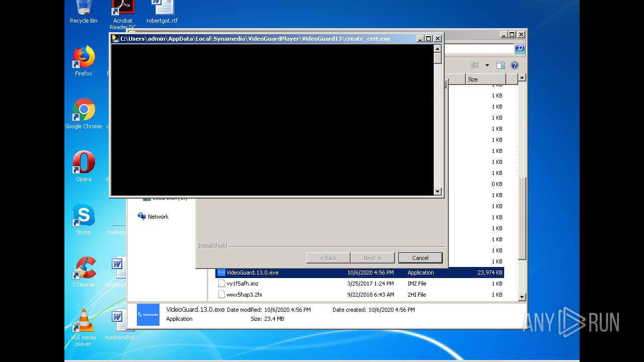The height and width of the screenshot is (362, 644).
Task: Minimize the create_cert.exe console window
Action: coord(420,38)
